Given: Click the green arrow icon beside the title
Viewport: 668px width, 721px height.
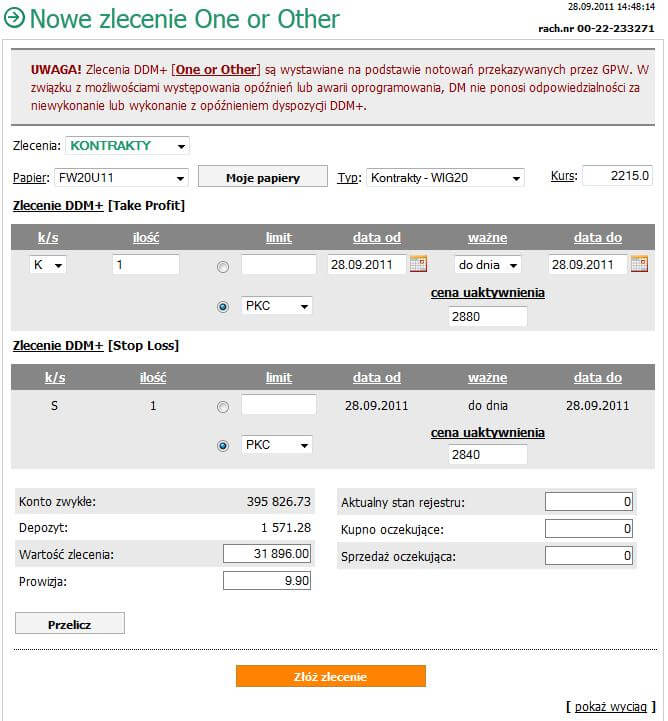Looking at the screenshot, I should tap(14, 19).
